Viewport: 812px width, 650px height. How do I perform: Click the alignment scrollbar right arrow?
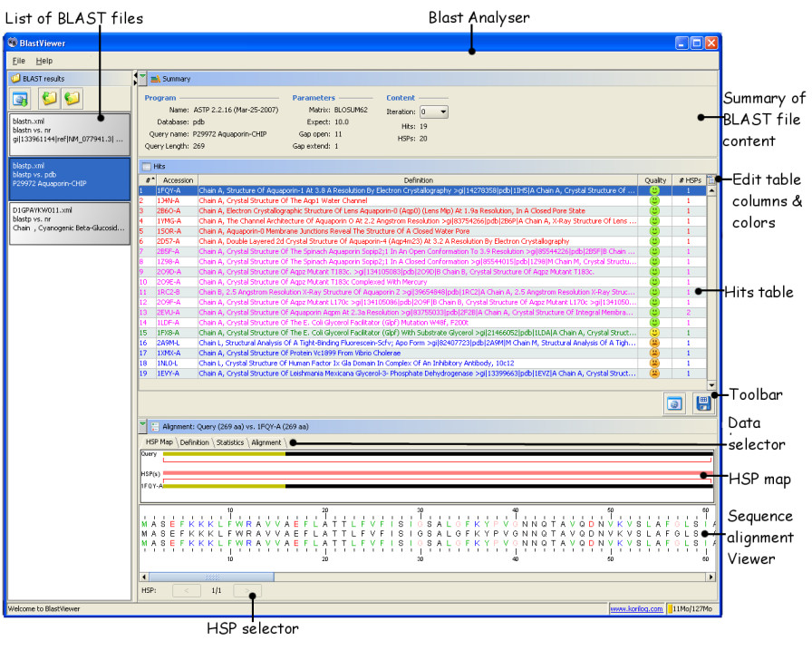click(711, 577)
